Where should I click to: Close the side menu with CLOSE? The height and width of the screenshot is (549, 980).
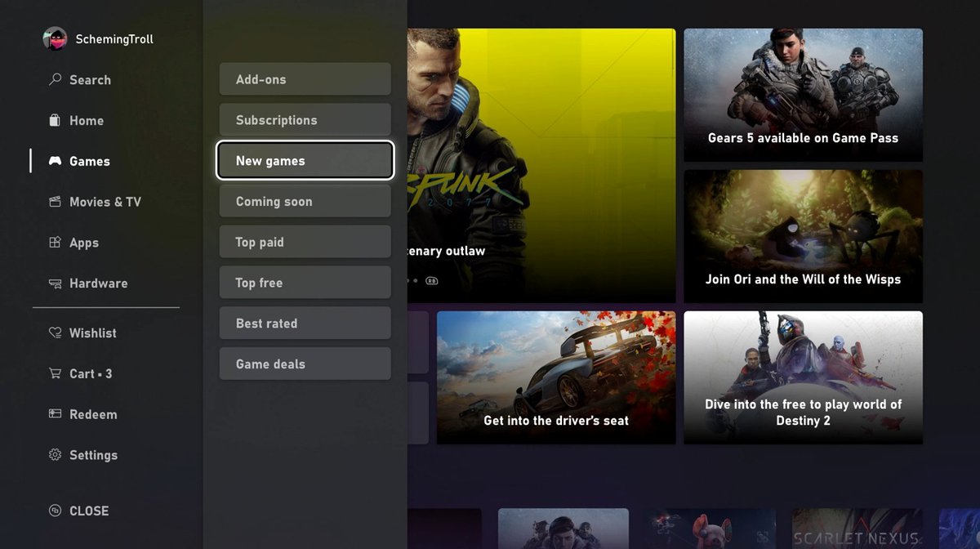(x=79, y=511)
